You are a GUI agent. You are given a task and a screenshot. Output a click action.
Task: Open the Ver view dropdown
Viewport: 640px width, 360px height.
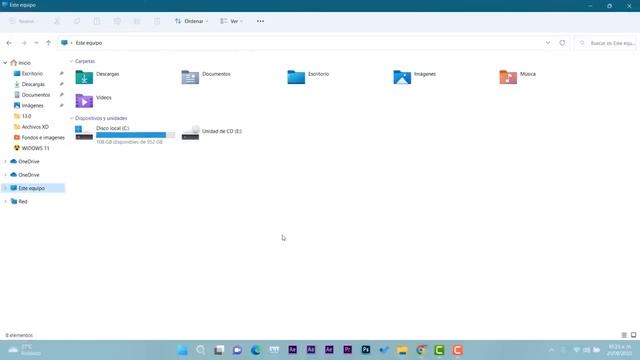coord(231,21)
